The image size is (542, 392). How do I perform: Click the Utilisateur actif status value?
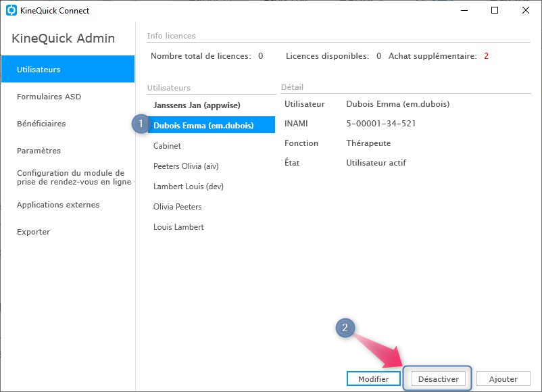376,162
